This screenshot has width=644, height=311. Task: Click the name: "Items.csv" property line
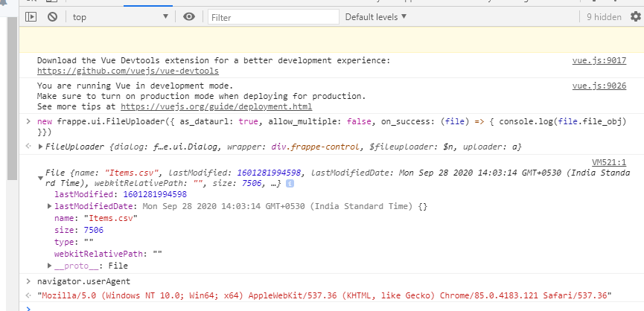tap(96, 218)
